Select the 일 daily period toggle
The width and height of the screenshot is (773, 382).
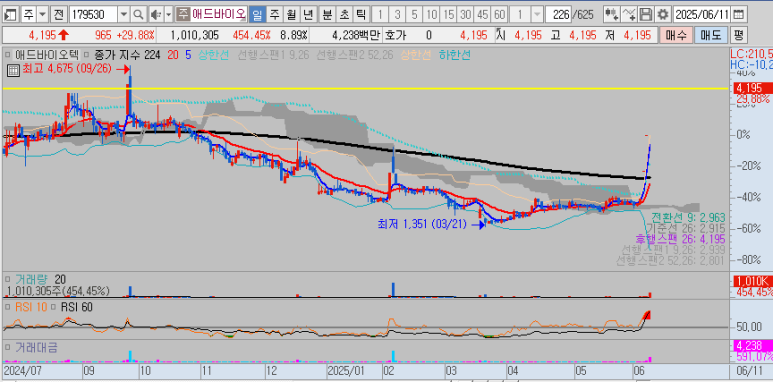[257, 14]
